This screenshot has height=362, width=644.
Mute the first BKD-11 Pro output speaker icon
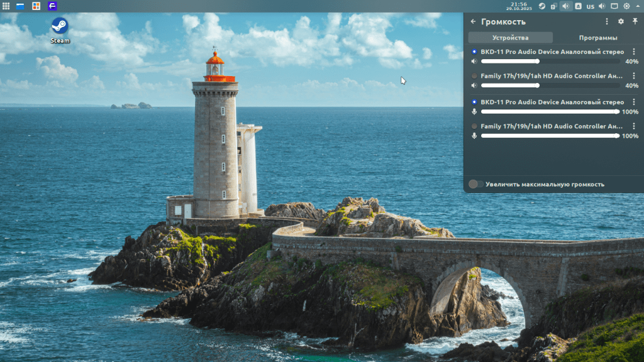click(474, 62)
